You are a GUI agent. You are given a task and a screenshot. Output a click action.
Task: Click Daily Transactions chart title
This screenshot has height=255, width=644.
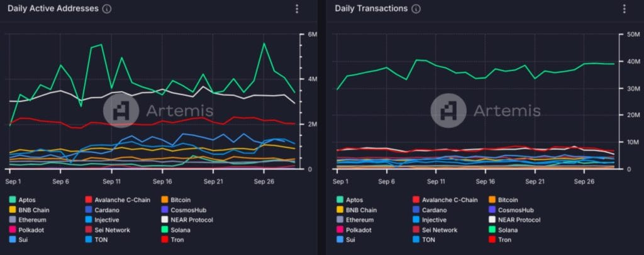point(371,8)
